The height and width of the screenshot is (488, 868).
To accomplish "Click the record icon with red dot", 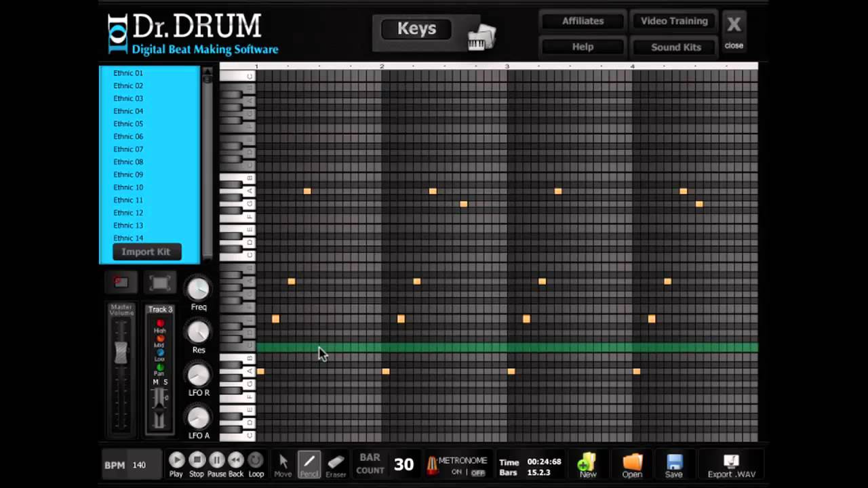I will tap(121, 282).
